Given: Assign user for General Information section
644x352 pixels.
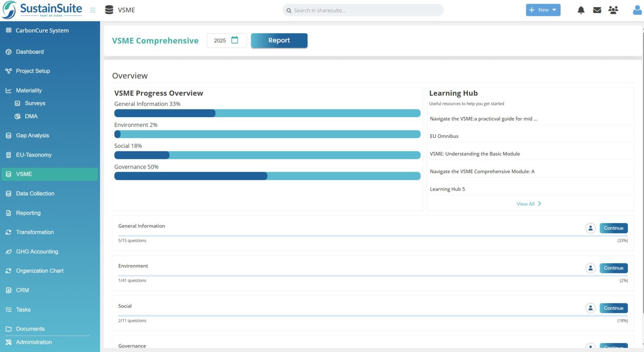Looking at the screenshot, I should (590, 228).
